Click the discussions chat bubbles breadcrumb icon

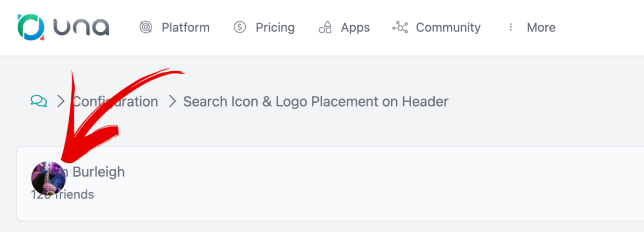tap(39, 101)
